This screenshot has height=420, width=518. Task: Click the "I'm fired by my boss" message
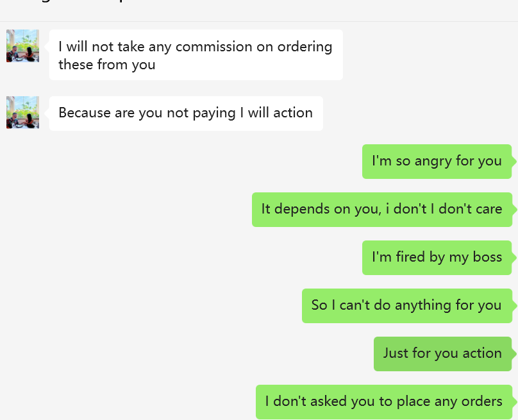pos(437,257)
